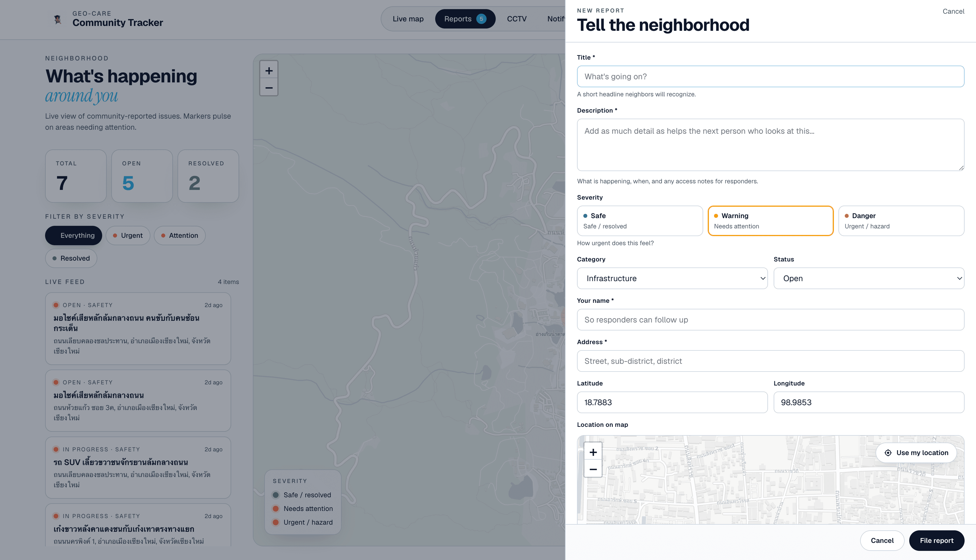Open the Category dropdown showing Infrastructure

pyautogui.click(x=672, y=278)
